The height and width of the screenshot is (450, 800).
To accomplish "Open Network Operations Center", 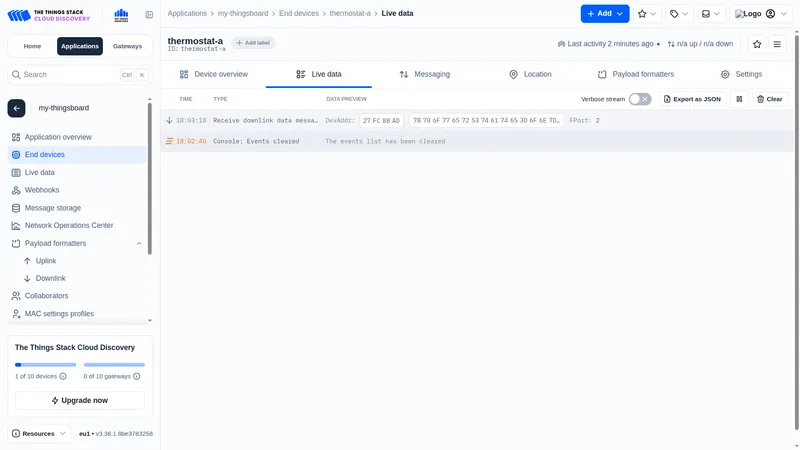I will tap(77, 225).
